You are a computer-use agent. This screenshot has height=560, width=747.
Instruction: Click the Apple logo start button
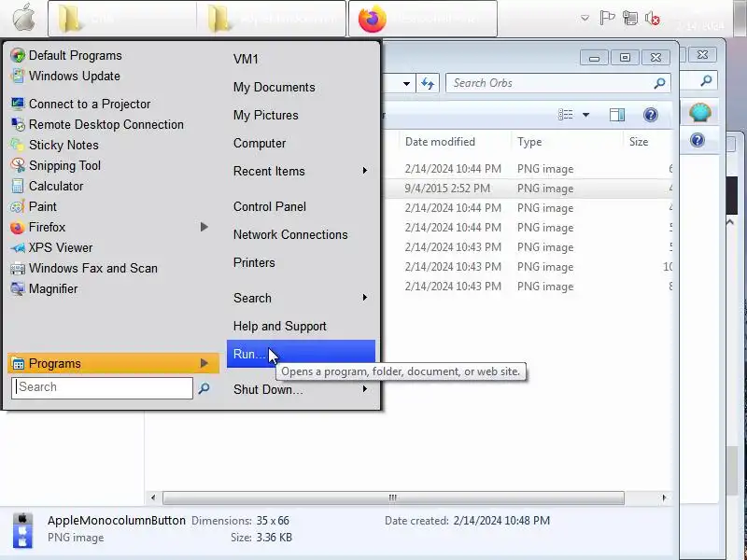(x=23, y=18)
